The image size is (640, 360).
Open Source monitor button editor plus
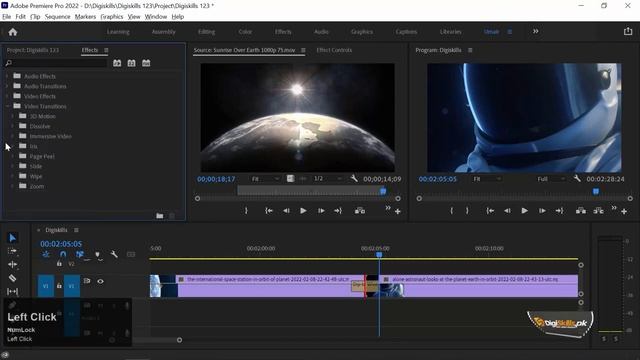398,211
